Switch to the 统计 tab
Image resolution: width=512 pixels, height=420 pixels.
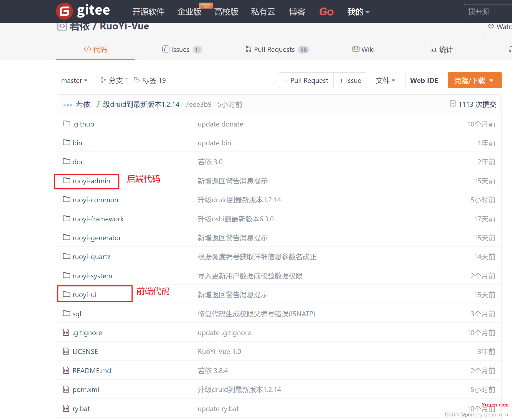pyautogui.click(x=442, y=49)
